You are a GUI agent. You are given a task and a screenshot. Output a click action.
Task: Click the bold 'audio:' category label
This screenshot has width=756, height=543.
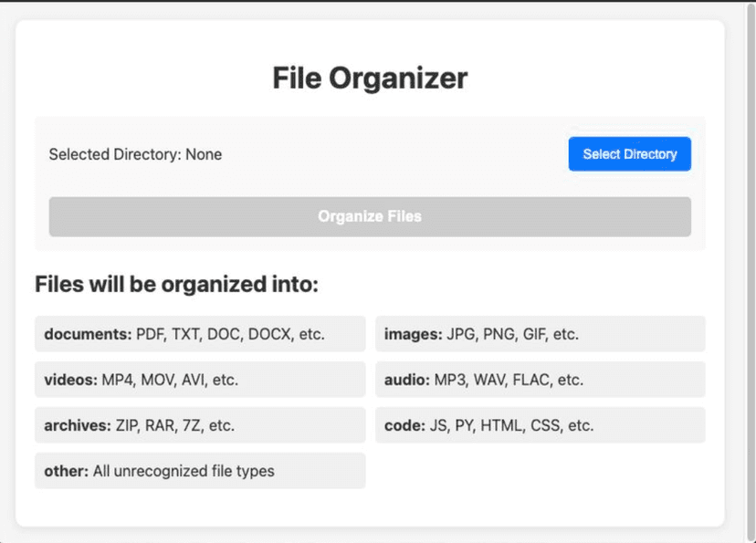(x=406, y=380)
